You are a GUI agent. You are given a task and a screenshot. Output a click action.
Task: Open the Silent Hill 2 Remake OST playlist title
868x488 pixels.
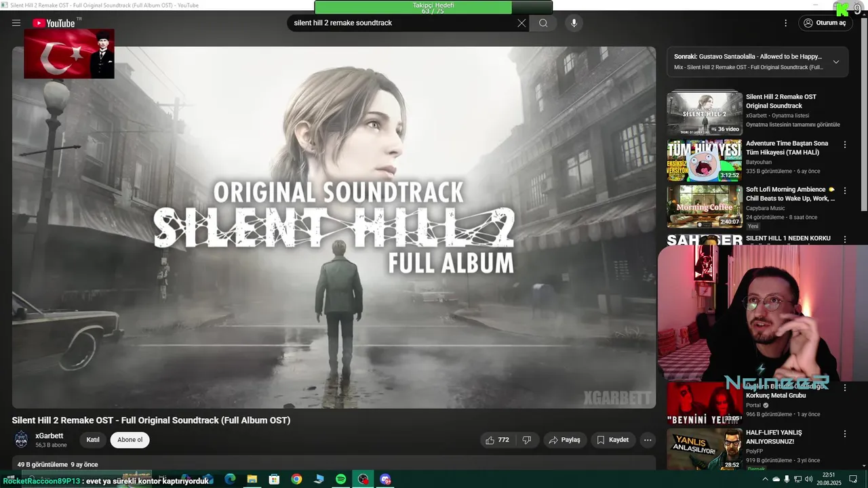click(781, 102)
